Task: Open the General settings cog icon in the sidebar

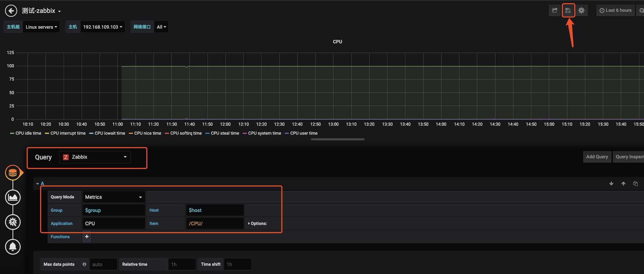Action: click(x=13, y=222)
